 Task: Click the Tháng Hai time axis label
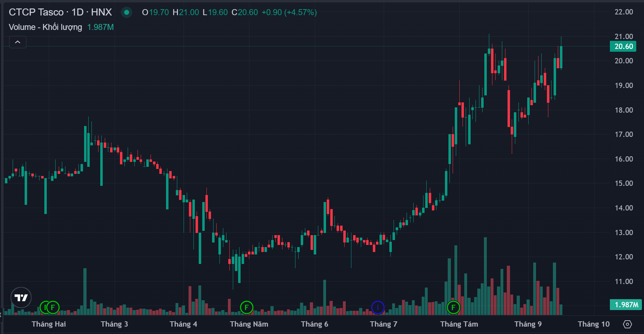49,324
